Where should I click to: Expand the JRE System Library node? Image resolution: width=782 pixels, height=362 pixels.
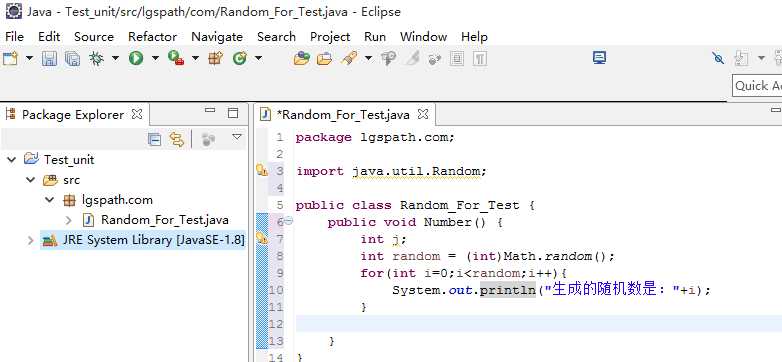click(x=31, y=240)
